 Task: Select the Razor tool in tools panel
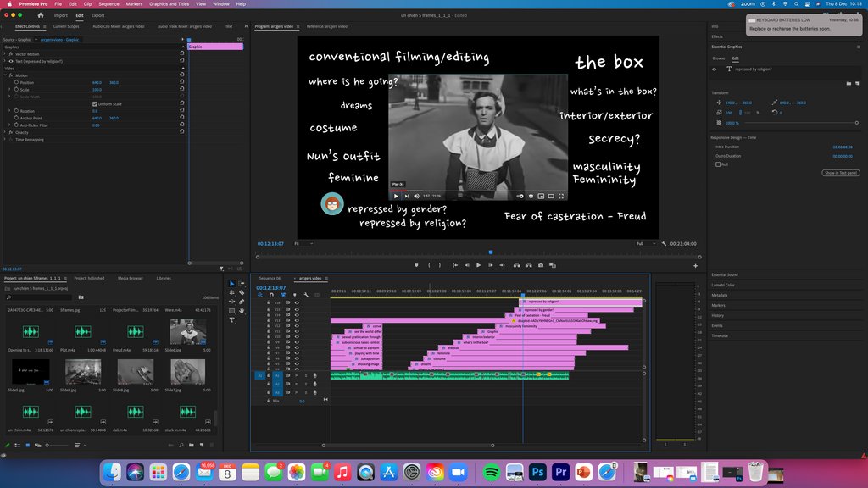[242, 292]
